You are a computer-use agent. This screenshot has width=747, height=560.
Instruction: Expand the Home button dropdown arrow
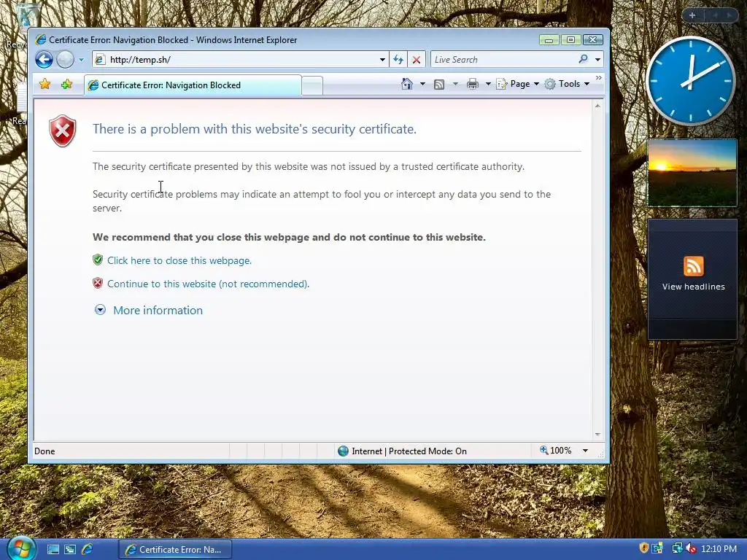[x=422, y=84]
